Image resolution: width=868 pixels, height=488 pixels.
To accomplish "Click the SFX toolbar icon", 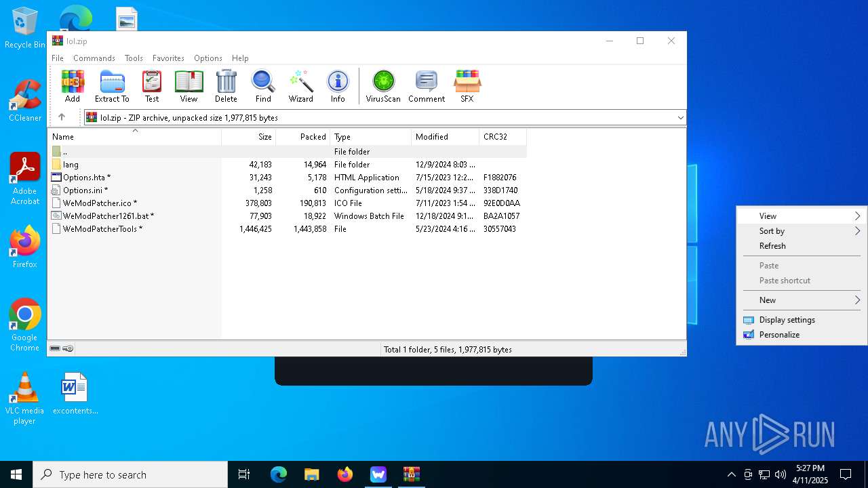I will click(467, 86).
